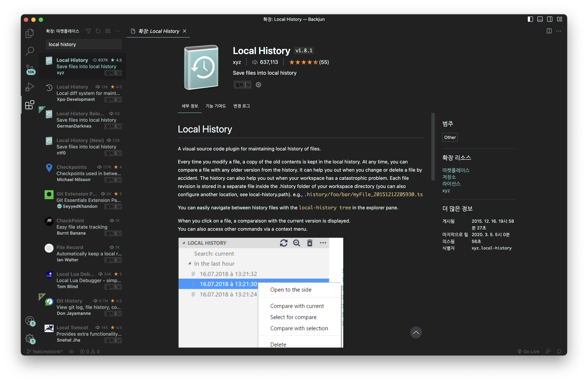Click the local history search input field
Viewport: 588px width, 383px height.
click(x=83, y=44)
